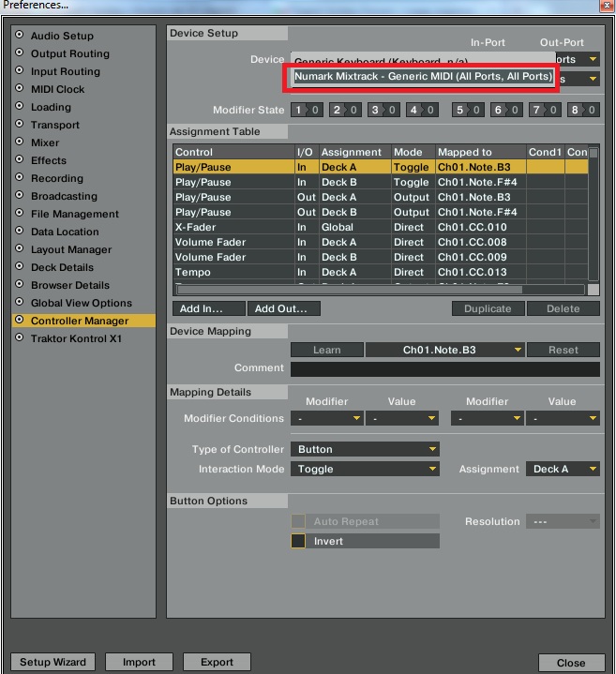Open the Ch01.Note.B3 mapping dropdown
616x674 pixels.
coord(445,350)
